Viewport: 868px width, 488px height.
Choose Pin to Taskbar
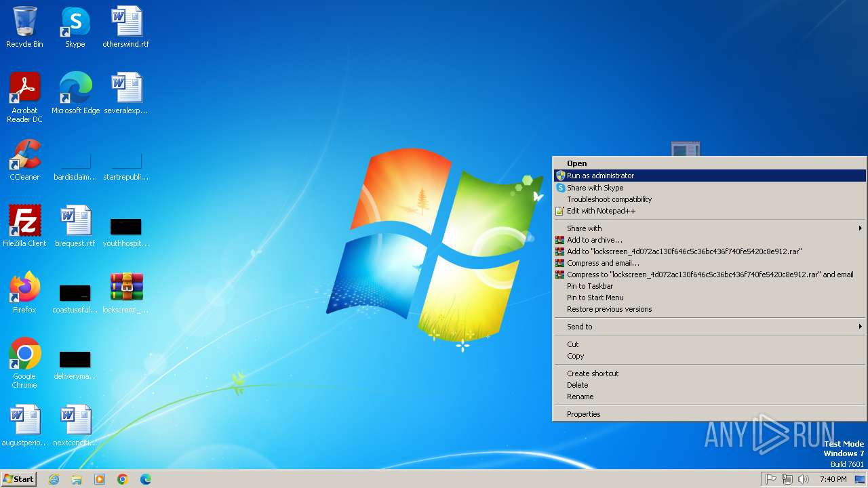click(710, 286)
